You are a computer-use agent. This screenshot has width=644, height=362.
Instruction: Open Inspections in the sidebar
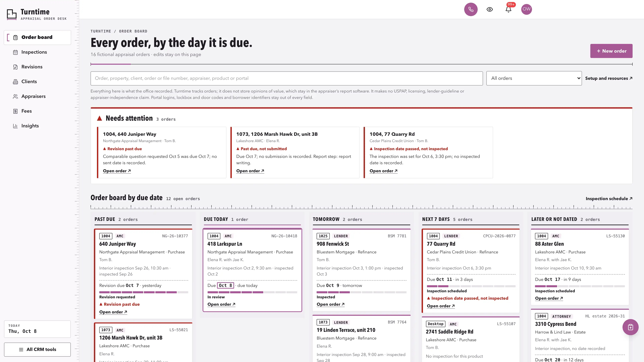click(x=37, y=52)
